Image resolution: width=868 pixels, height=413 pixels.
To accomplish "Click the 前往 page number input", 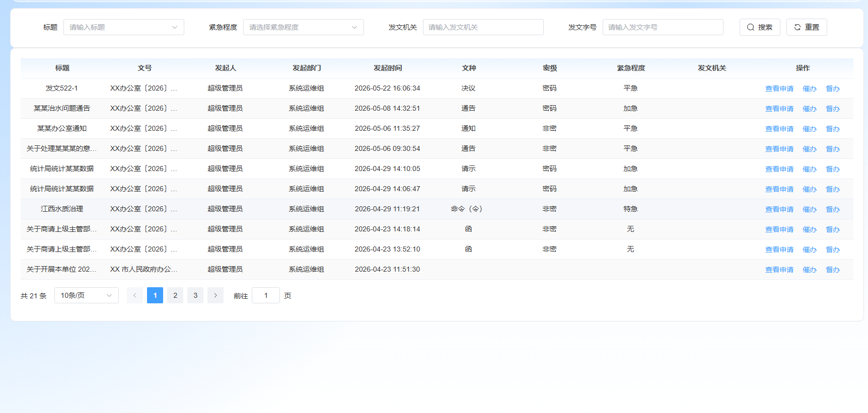I will (266, 295).
